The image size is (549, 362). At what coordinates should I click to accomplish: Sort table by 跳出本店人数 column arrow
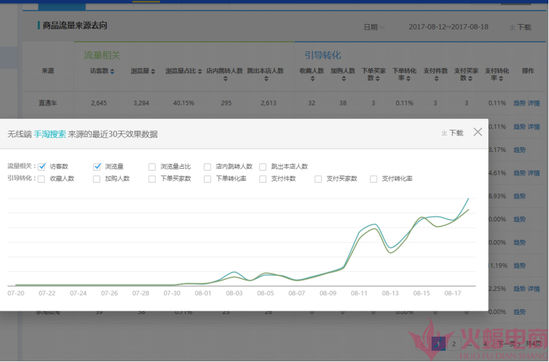pyautogui.click(x=266, y=79)
